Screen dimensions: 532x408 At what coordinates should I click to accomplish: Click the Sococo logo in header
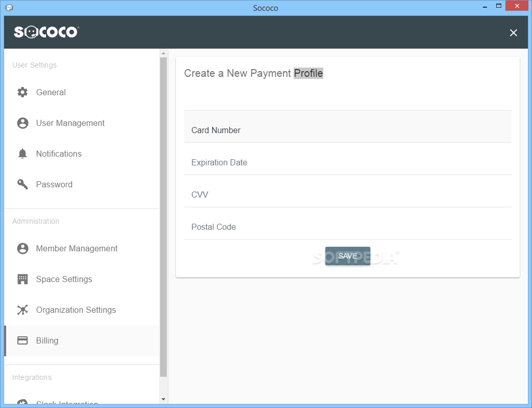click(x=46, y=32)
